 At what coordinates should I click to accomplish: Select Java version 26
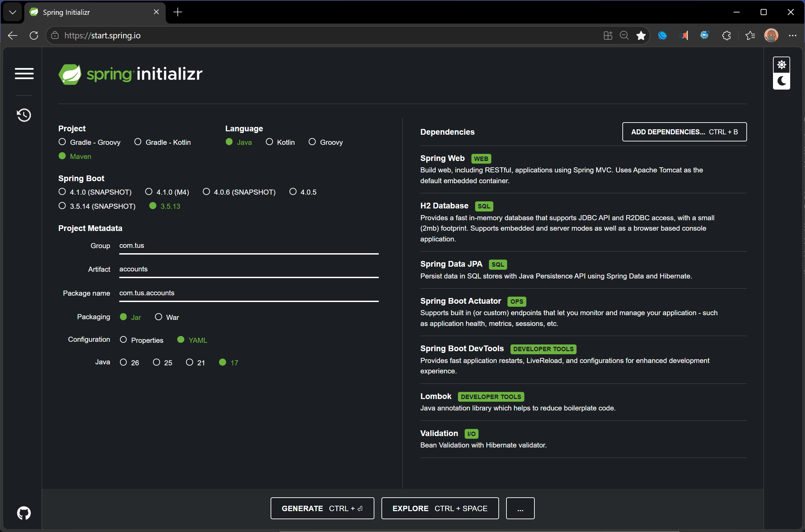(129, 363)
